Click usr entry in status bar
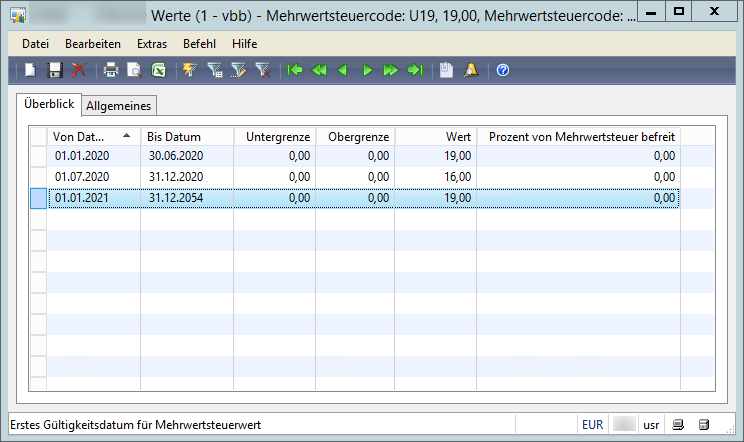The width and height of the screenshot is (744, 442). (x=651, y=424)
